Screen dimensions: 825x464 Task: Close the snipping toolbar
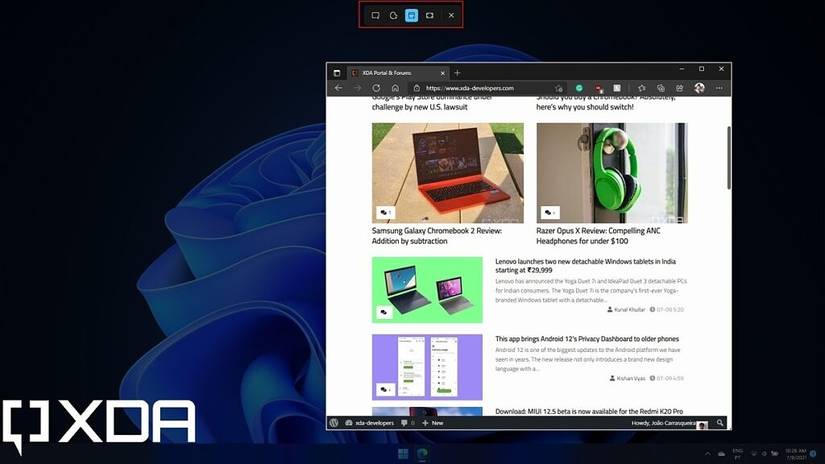pos(451,15)
